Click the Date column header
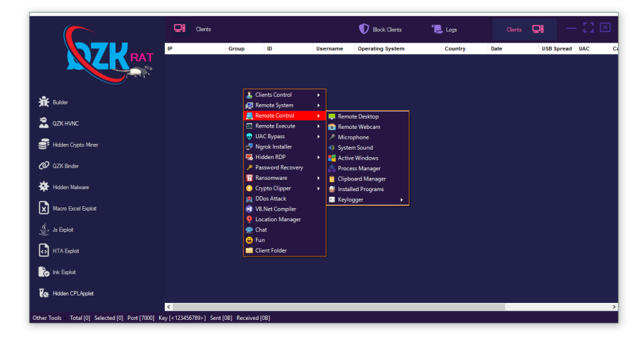The width and height of the screenshot is (644, 352). [x=513, y=48]
